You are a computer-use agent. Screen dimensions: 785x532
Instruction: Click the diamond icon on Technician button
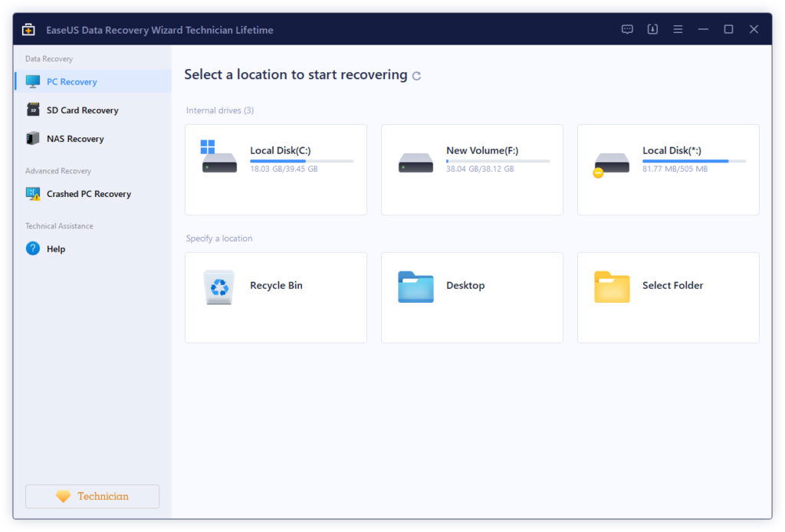[63, 497]
